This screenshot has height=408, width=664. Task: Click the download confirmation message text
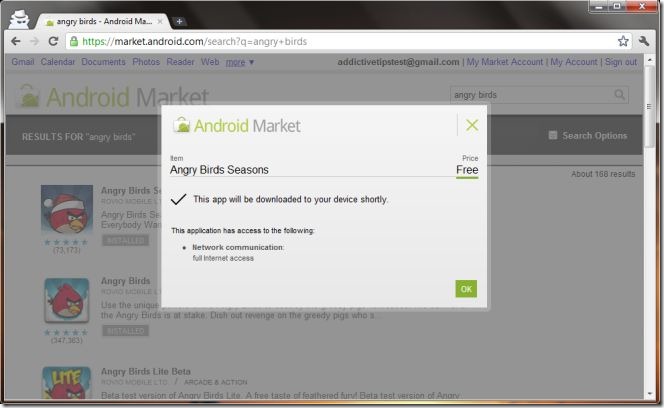290,200
